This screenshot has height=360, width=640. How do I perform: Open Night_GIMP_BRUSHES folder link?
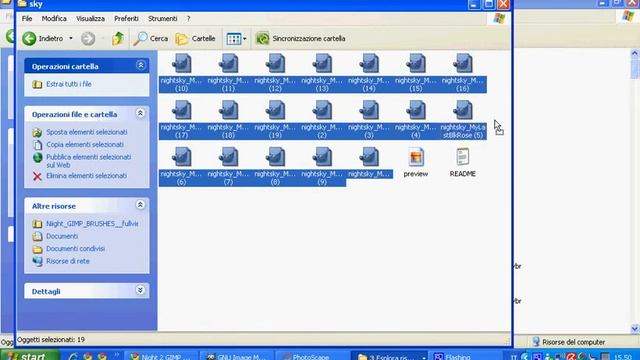92,224
